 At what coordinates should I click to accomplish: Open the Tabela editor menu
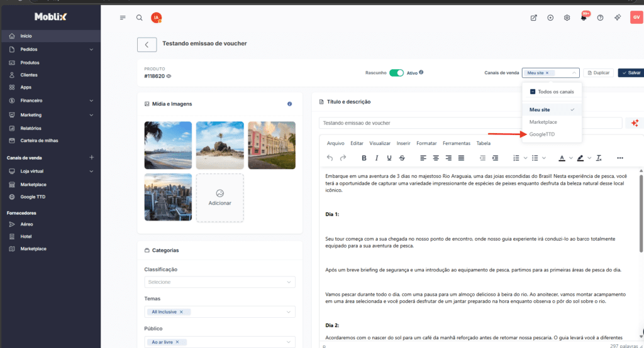click(484, 143)
